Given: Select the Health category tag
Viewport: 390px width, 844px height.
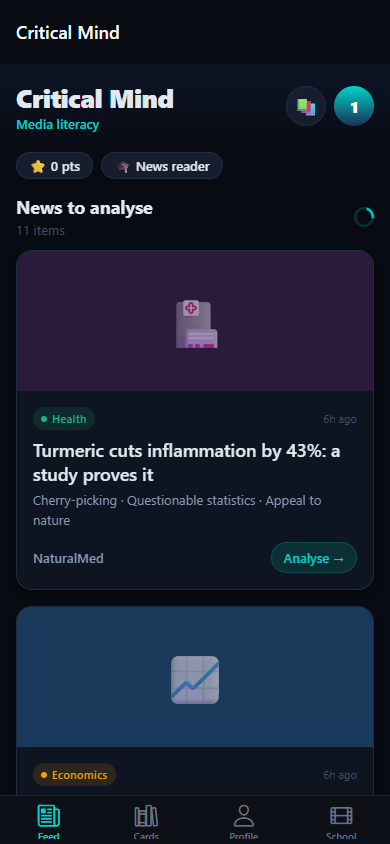Looking at the screenshot, I should point(64,419).
